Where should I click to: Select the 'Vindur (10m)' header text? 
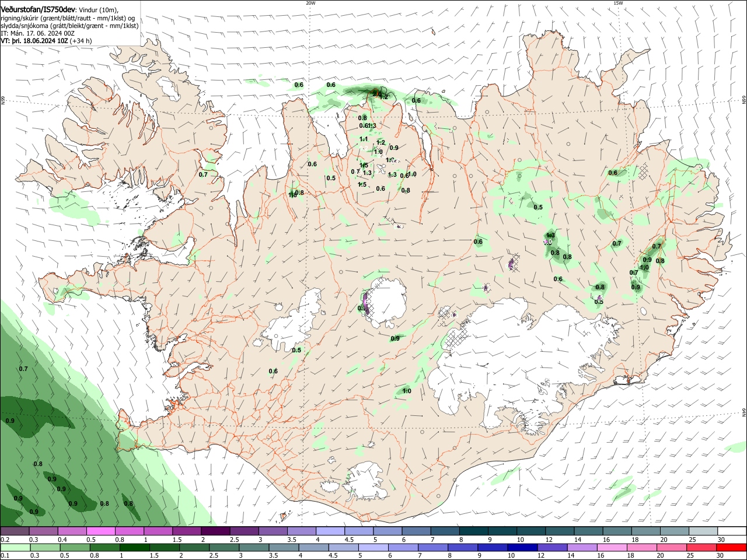pos(99,10)
